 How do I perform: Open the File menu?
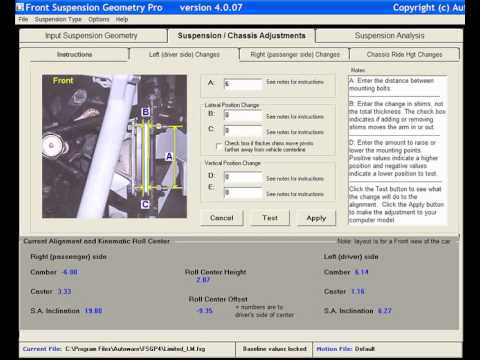coord(23,19)
